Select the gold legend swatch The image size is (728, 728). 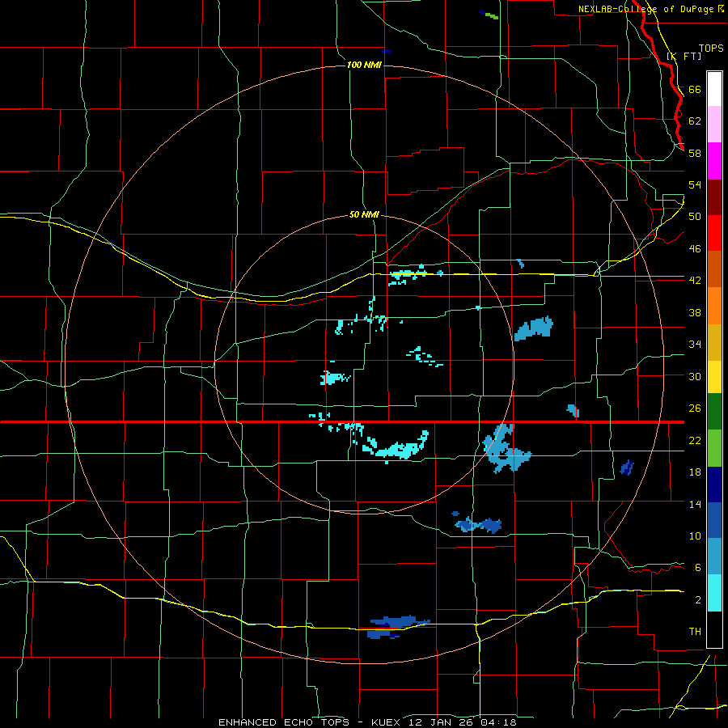pyautogui.click(x=714, y=342)
